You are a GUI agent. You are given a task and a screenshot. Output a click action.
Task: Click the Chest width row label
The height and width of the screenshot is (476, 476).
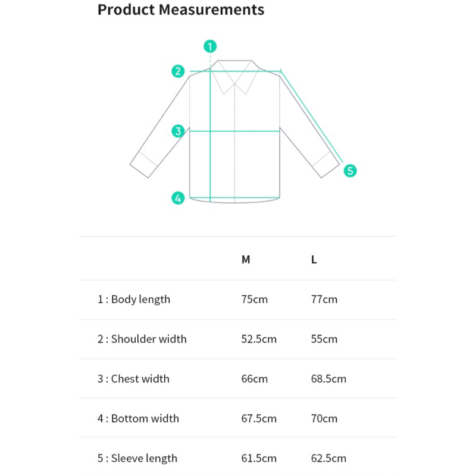pyautogui.click(x=133, y=379)
